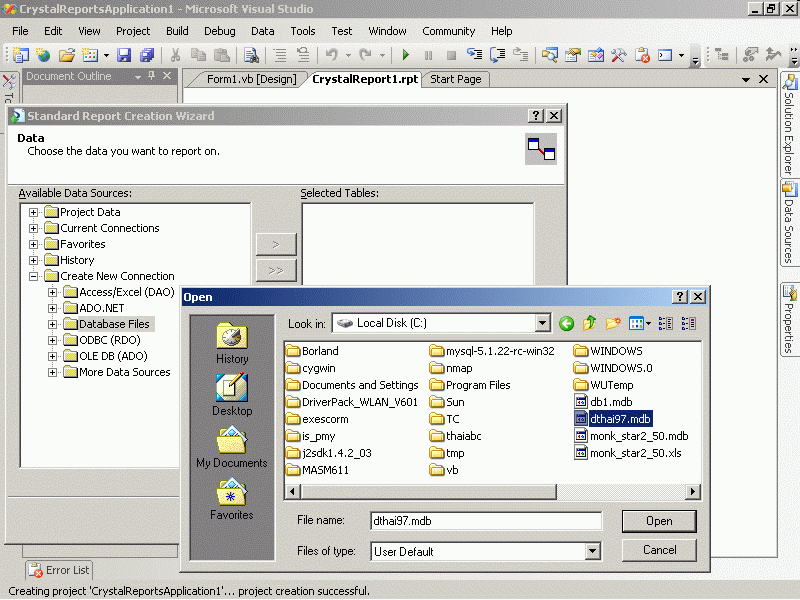Viewport: 800px width, 600px height.
Task: Open the Data Sources side tab
Action: click(x=789, y=222)
